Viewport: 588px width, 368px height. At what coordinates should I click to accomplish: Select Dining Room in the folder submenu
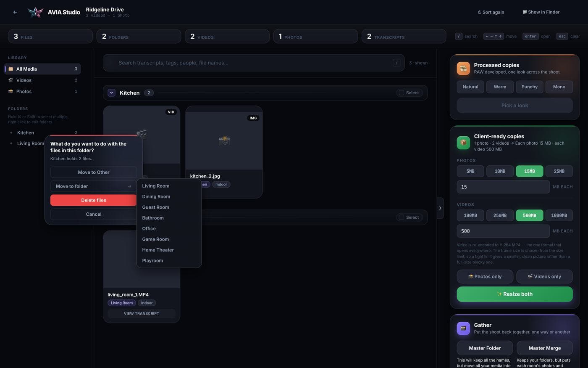[169, 196]
